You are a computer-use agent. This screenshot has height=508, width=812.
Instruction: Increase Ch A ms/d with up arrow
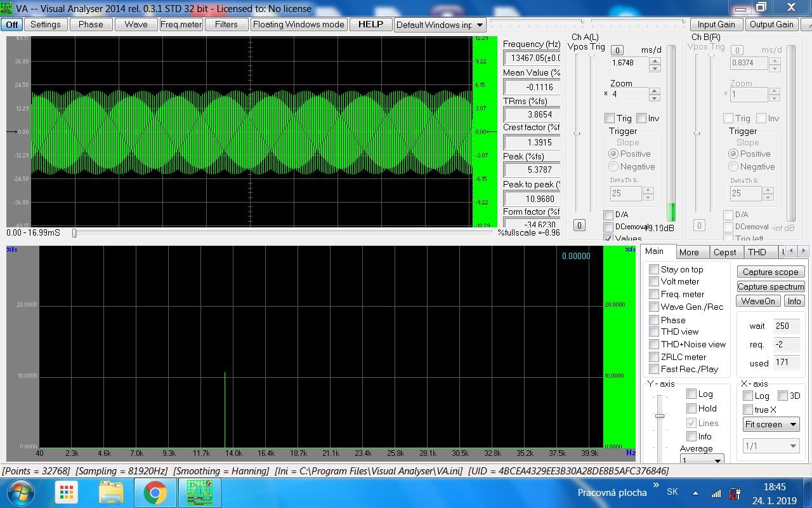pos(655,60)
